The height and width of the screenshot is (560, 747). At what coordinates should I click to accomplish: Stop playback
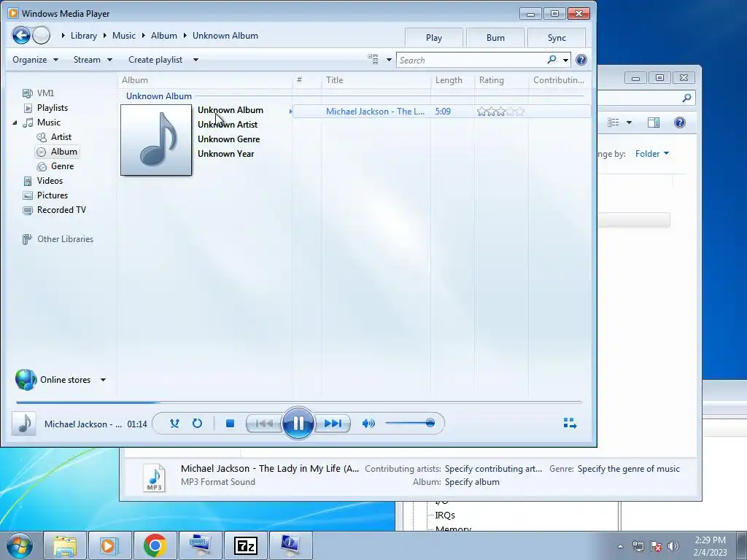[x=230, y=424]
